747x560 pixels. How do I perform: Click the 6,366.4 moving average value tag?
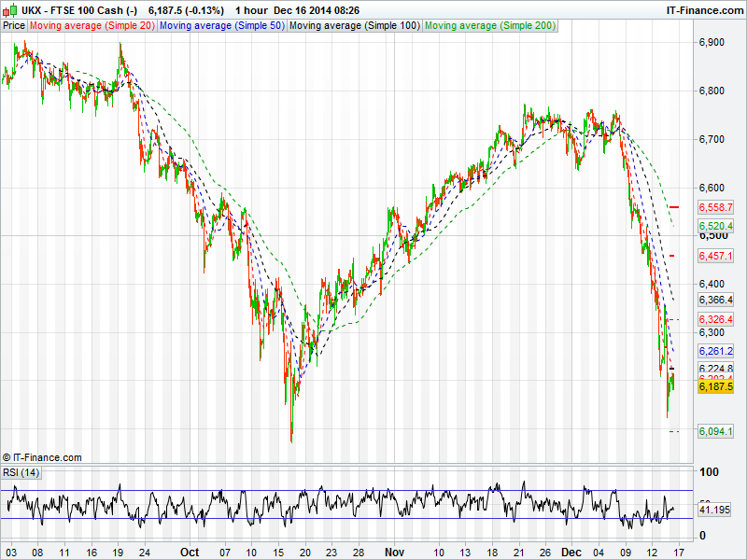point(716,301)
